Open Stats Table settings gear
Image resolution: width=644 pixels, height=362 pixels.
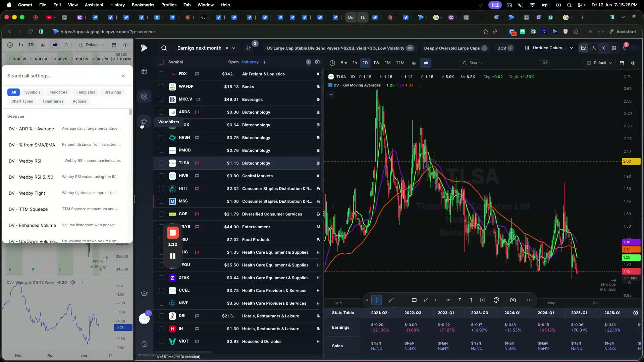636,313
